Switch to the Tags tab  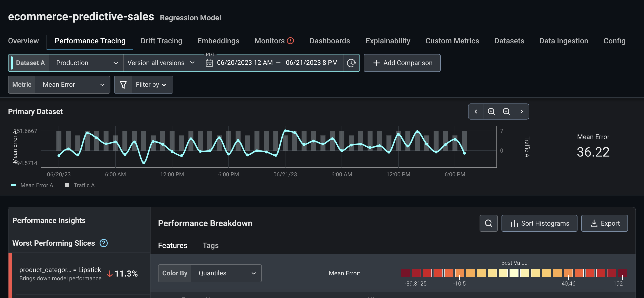click(x=210, y=245)
